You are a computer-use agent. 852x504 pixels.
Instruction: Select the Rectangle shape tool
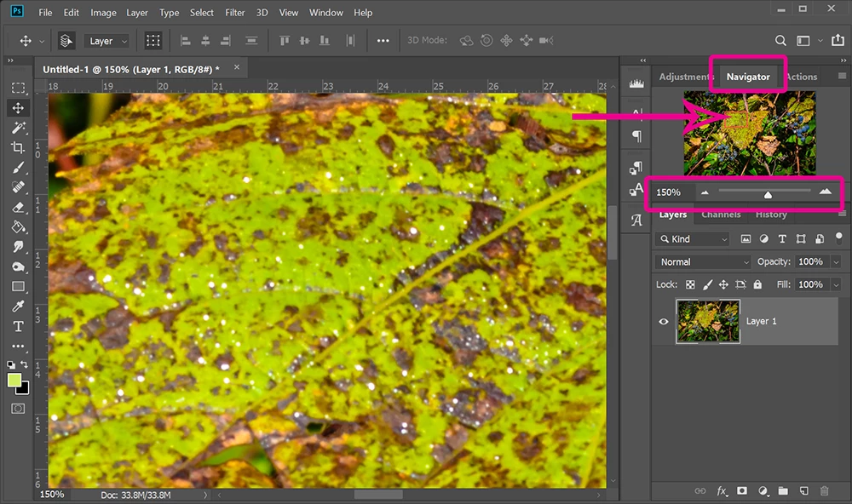18,287
